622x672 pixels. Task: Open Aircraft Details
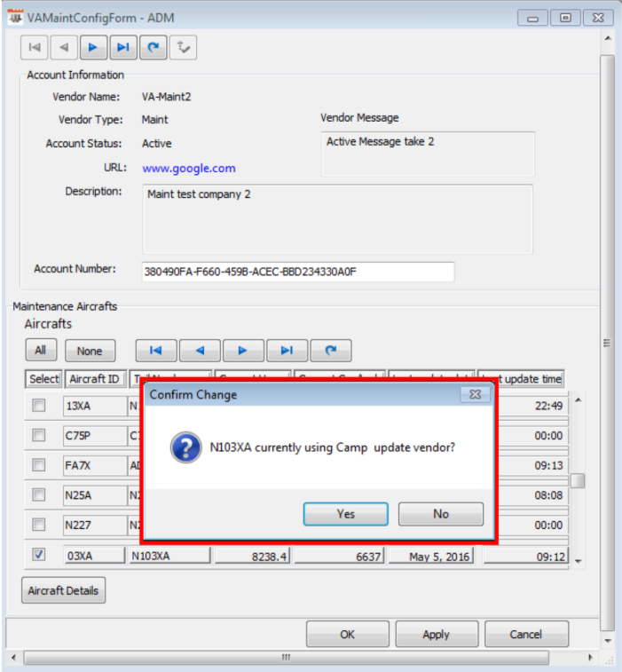[x=64, y=590]
